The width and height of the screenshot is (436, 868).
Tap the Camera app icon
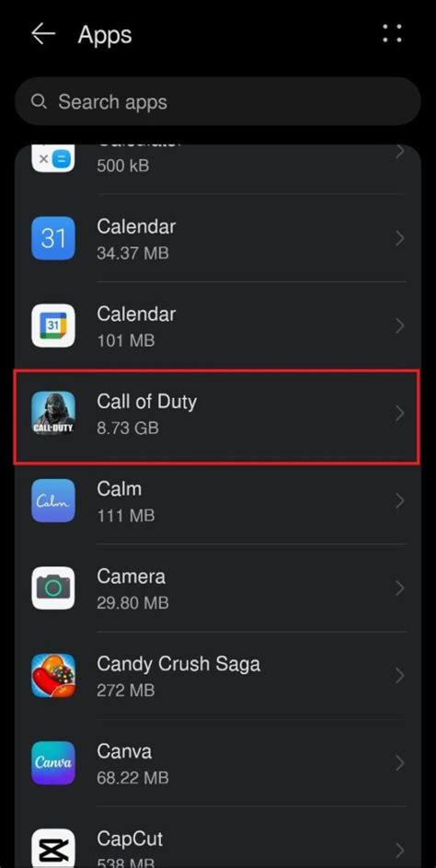point(53,588)
